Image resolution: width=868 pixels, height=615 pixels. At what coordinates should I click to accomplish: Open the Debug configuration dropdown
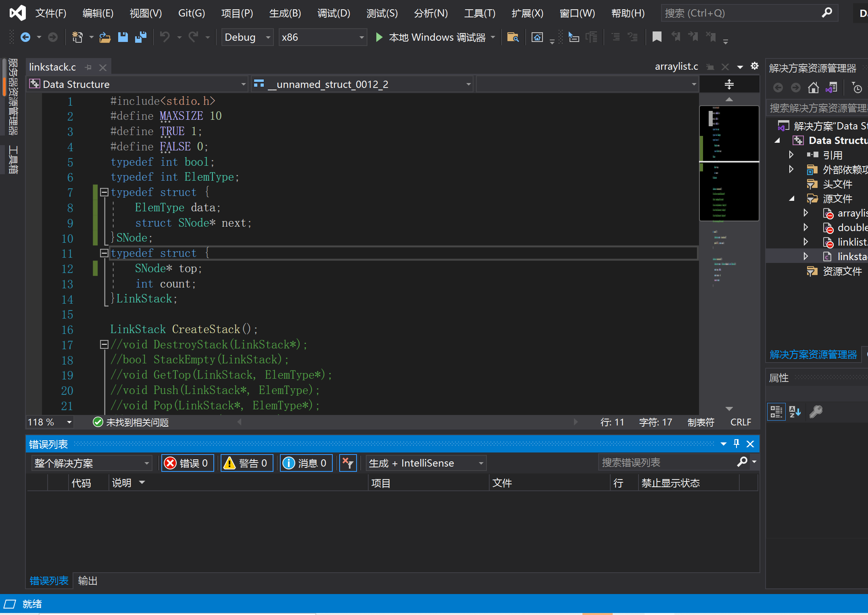(247, 37)
